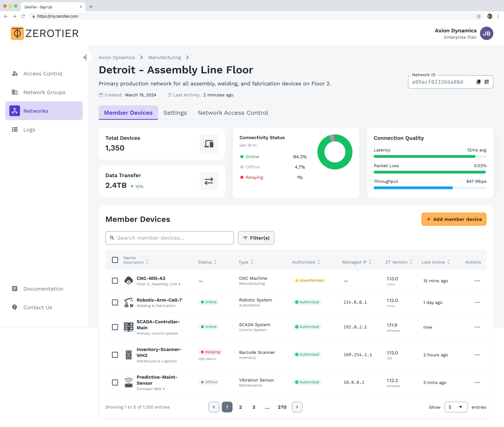
Task: Select all member devices checkbox
Action: (115, 260)
